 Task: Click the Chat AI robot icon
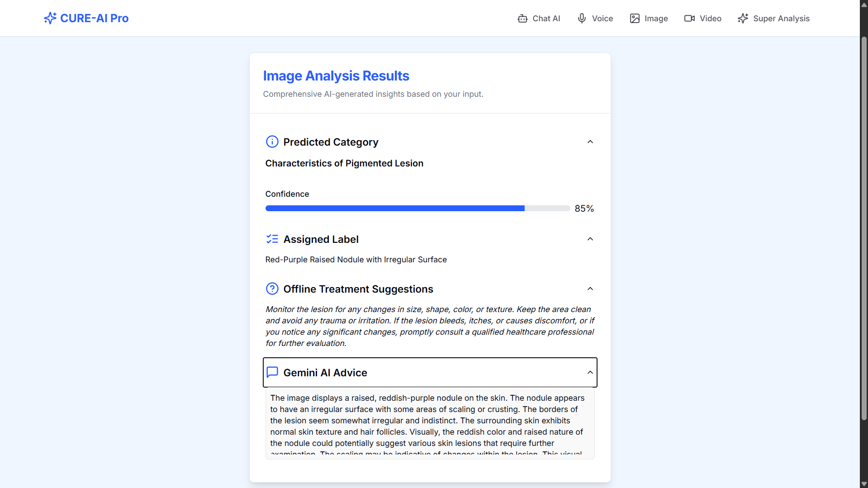(x=522, y=19)
